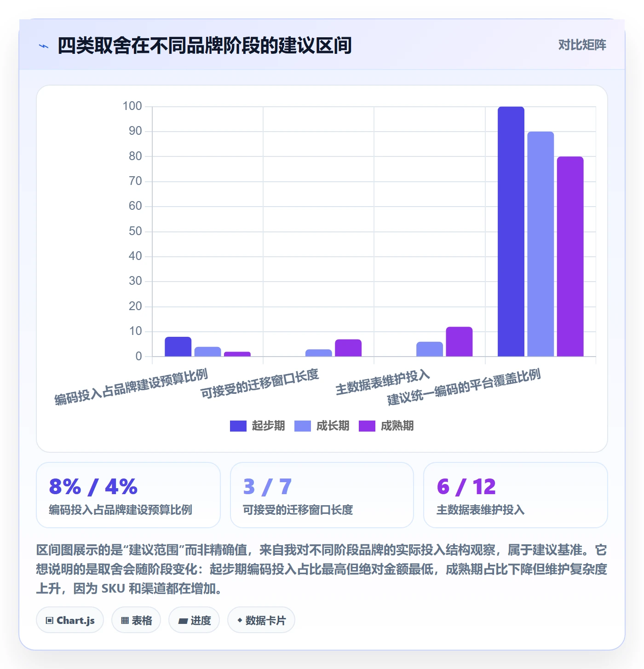The height and width of the screenshot is (669, 644).
Task: Toggle the 成长期 legend swatch
Action: pos(303,426)
